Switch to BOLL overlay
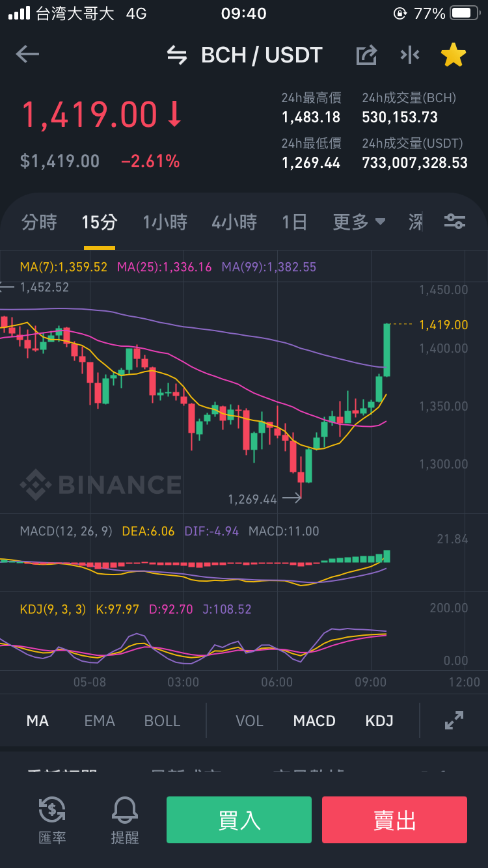488x868 pixels. click(x=162, y=721)
